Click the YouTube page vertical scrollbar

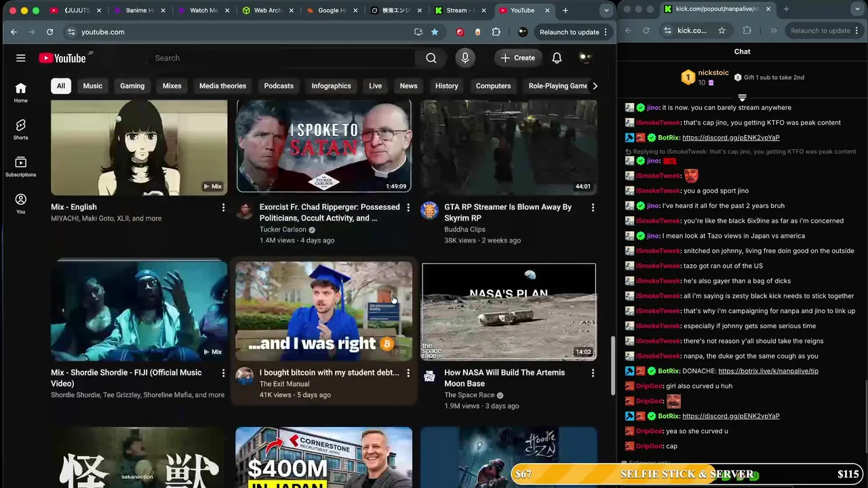click(613, 366)
